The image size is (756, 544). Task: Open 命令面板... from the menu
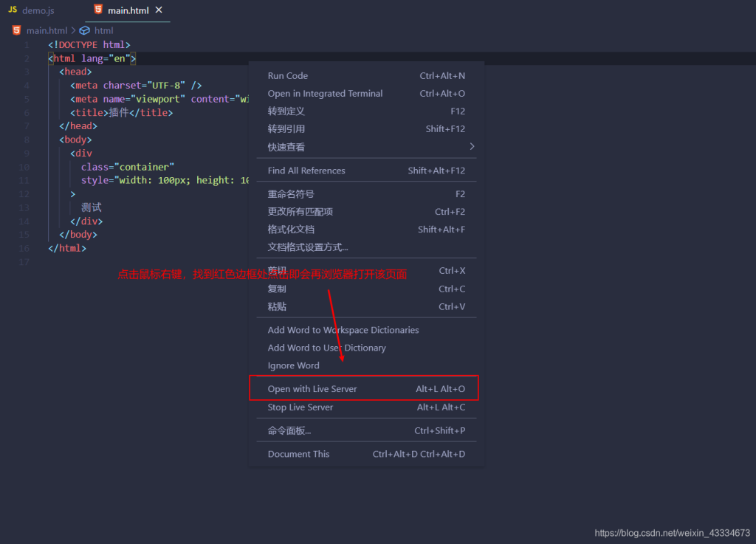point(366,431)
